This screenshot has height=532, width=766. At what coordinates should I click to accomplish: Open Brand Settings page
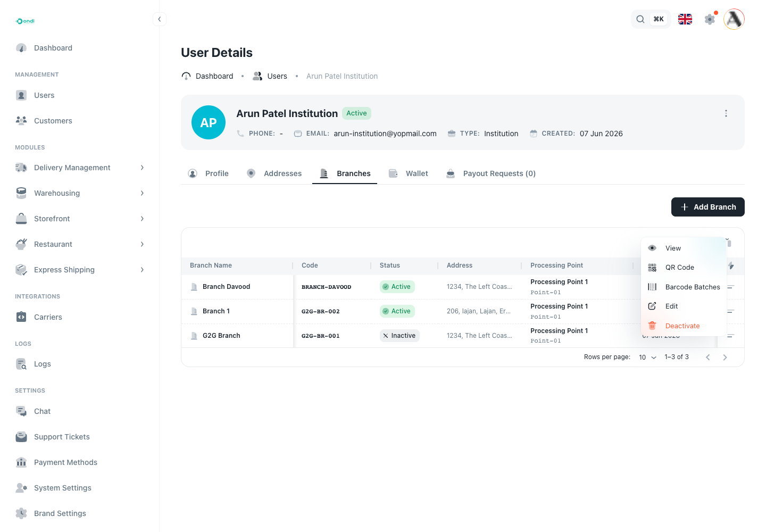click(x=80, y=513)
